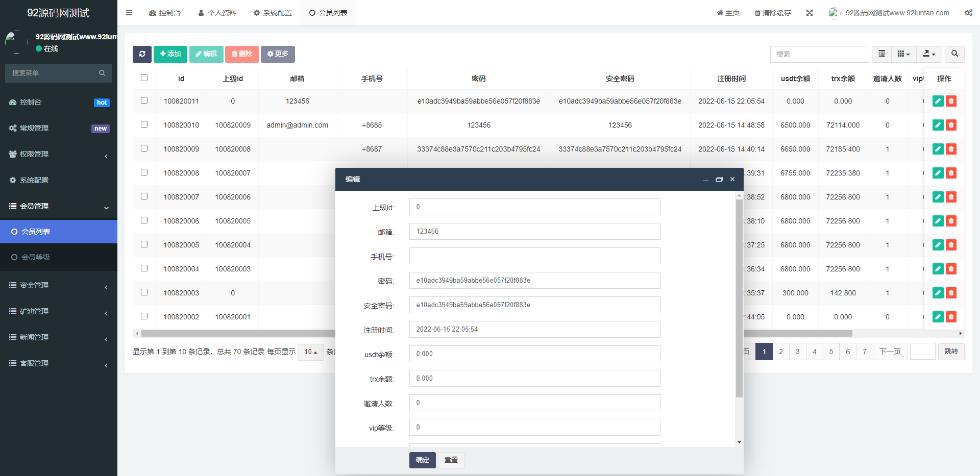Click the 确定 button in edit dialog
The image size is (980, 476).
(422, 460)
